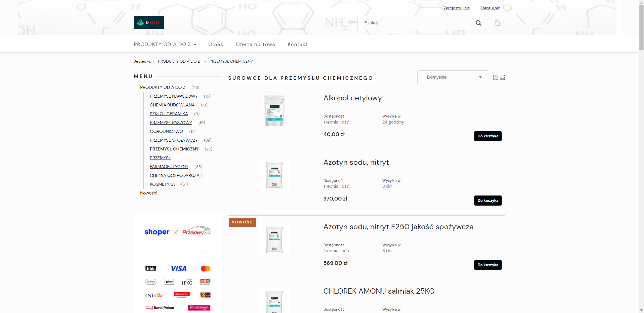Click the E-BIOLA store logo
The height and width of the screenshot is (313, 644).
click(149, 22)
